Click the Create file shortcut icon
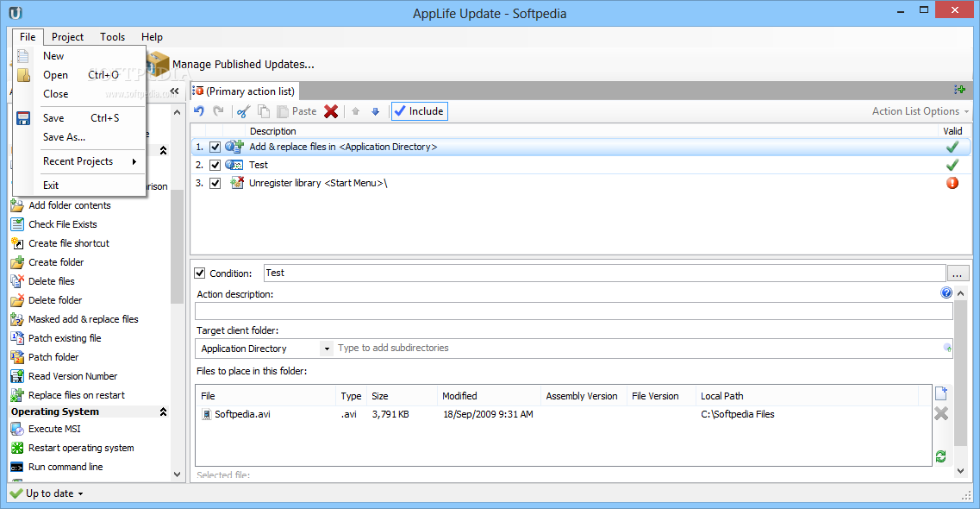The height and width of the screenshot is (509, 980). (x=17, y=243)
